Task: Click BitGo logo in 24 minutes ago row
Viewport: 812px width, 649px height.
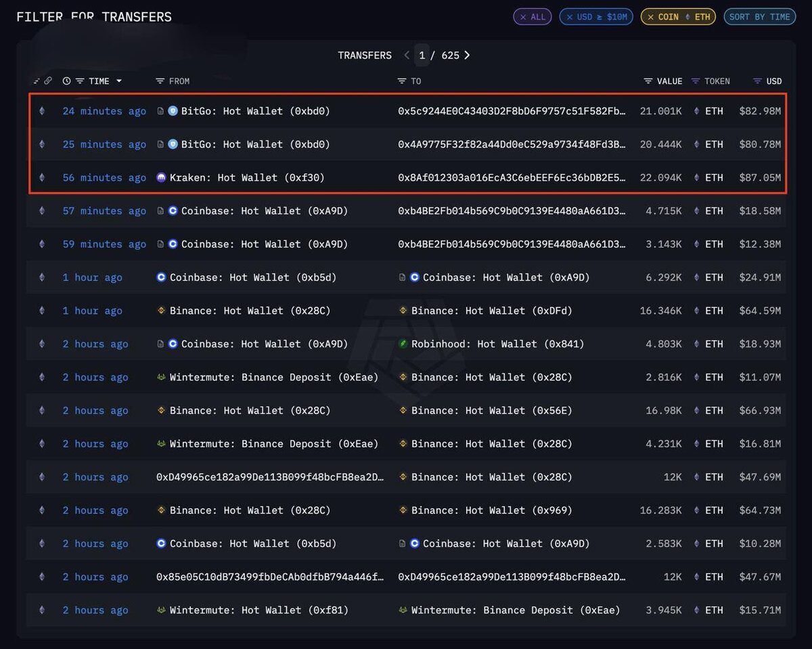Action: pyautogui.click(x=173, y=111)
